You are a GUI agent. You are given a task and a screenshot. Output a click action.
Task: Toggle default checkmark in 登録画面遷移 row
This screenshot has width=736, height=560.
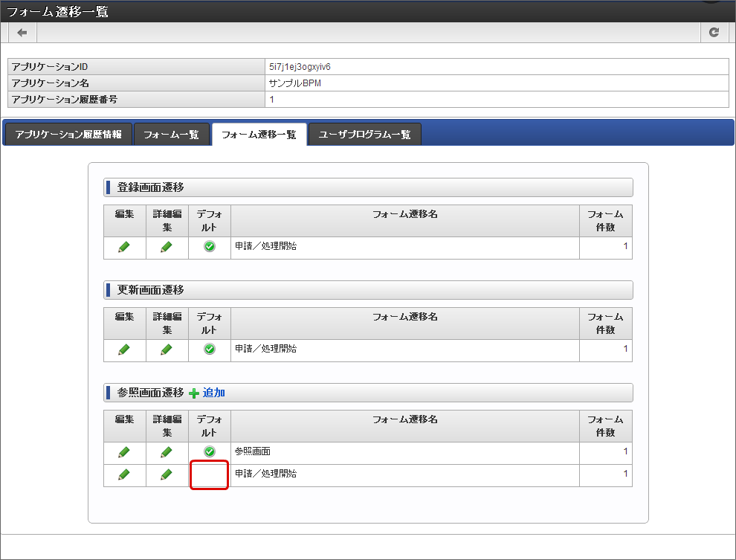click(210, 246)
